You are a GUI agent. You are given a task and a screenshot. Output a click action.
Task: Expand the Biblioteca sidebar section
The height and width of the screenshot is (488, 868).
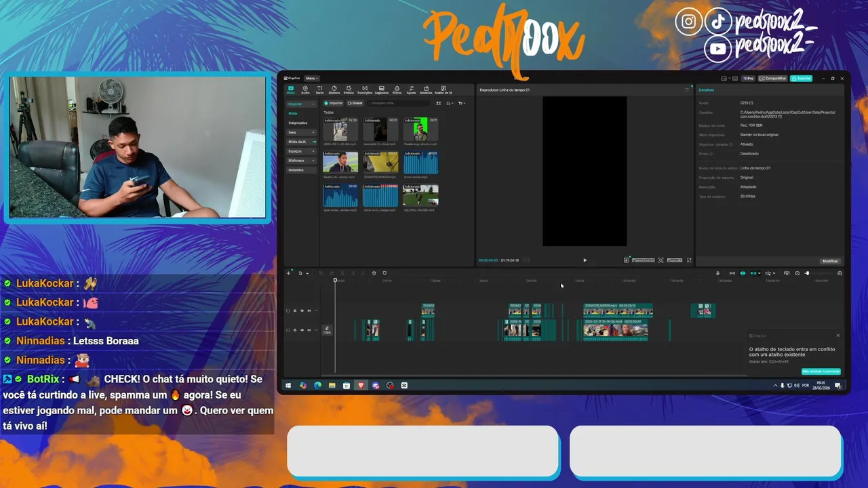click(301, 161)
